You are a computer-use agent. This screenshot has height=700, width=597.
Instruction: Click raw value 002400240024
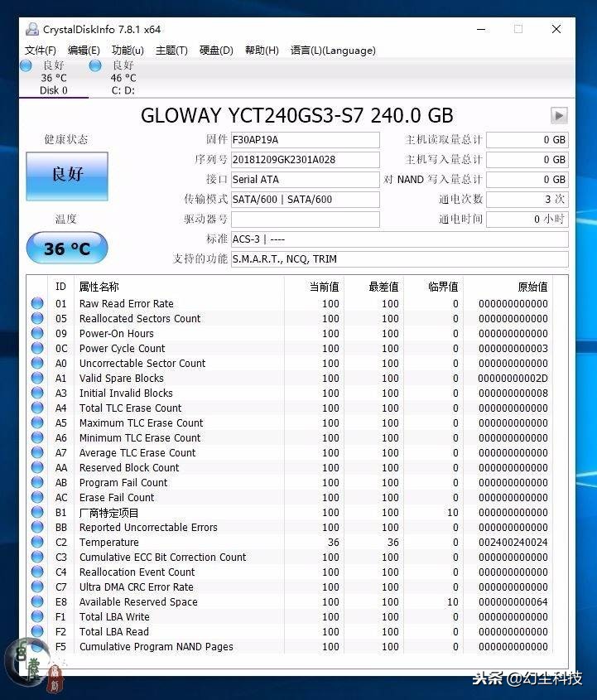(513, 542)
